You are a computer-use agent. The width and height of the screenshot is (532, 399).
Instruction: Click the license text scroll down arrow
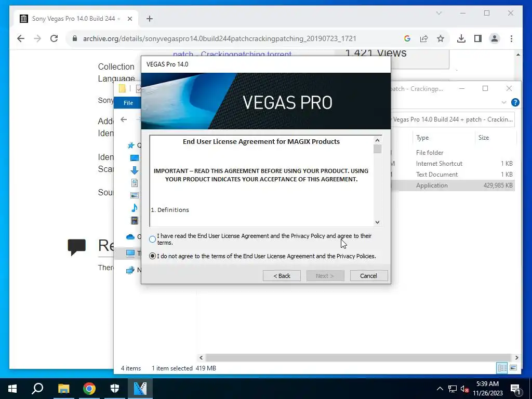377,222
